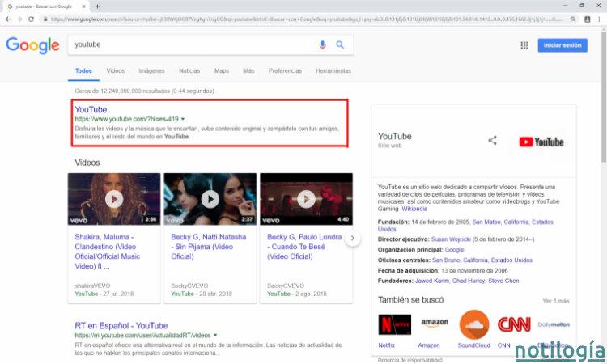
Task: Open the CNN related search icon
Action: click(x=514, y=324)
